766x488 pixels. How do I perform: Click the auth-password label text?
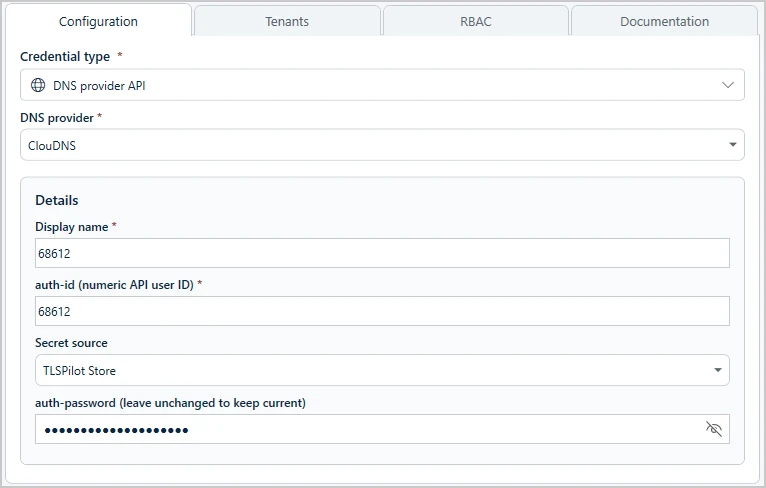click(x=170, y=403)
